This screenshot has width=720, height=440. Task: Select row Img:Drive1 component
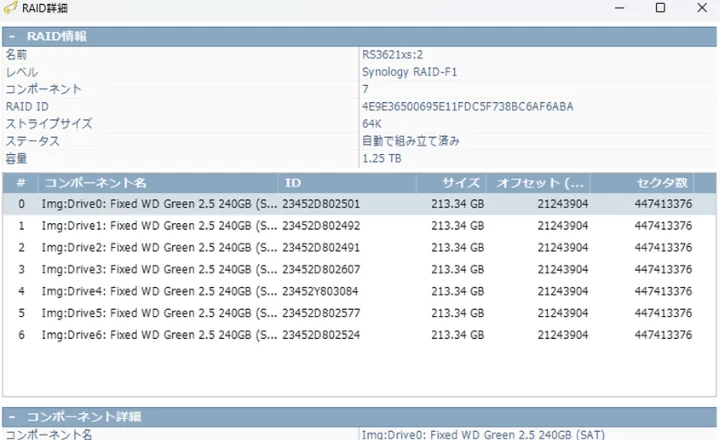[359, 226]
